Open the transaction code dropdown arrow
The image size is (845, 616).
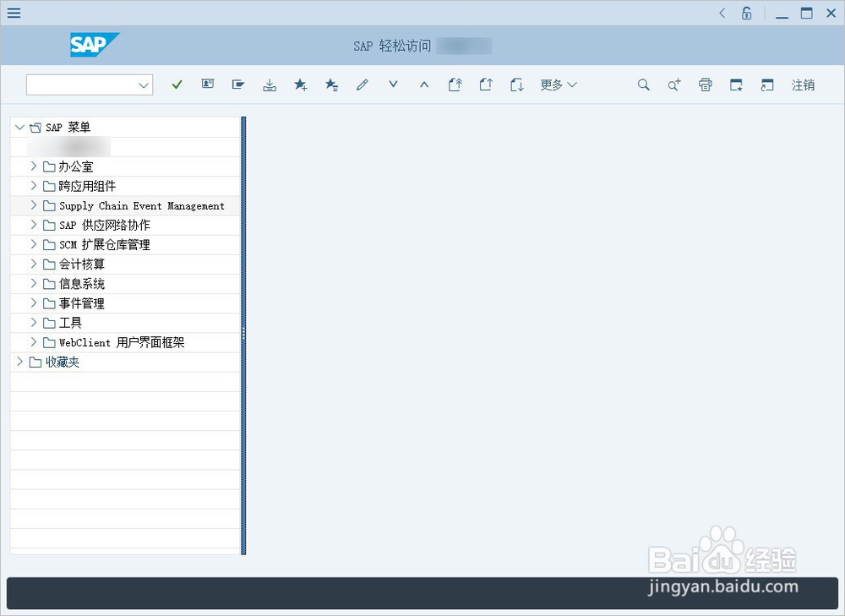pyautogui.click(x=144, y=85)
